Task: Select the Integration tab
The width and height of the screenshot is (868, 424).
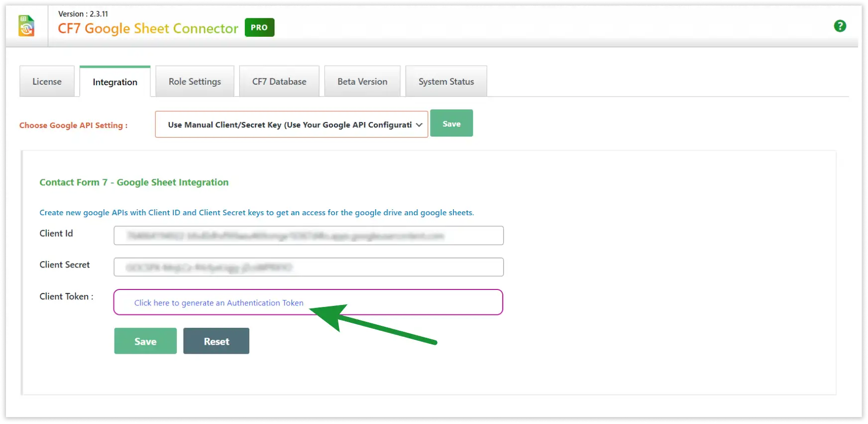Action: pos(115,82)
